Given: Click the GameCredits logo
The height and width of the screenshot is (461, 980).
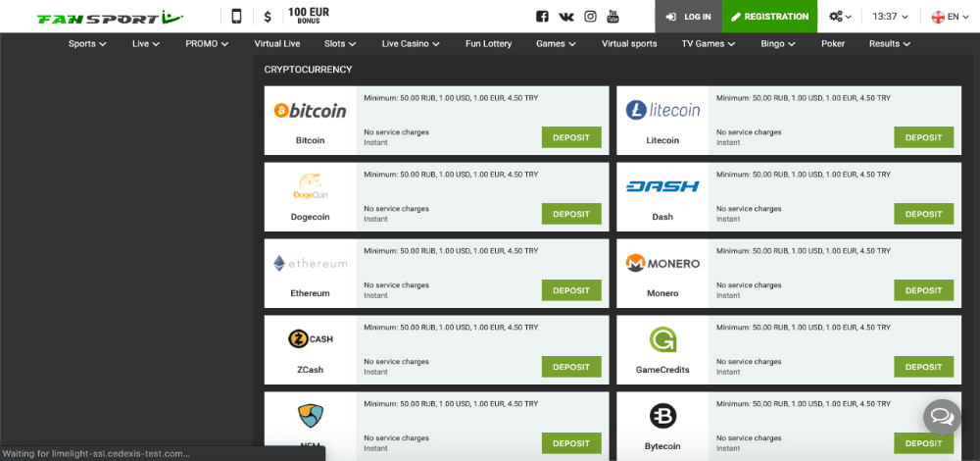Looking at the screenshot, I should tap(662, 339).
